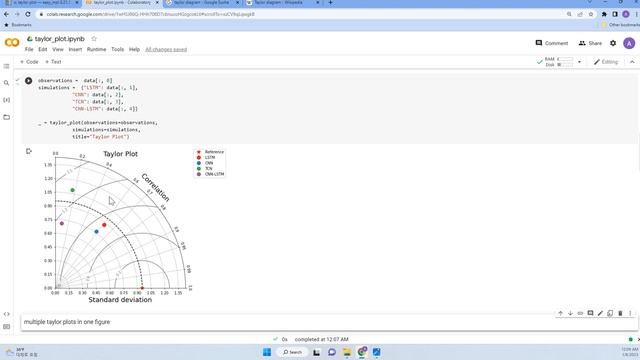Viewport: 640px width, 360px height.
Task: Bookmark this page with the star icon
Action: [591, 14]
